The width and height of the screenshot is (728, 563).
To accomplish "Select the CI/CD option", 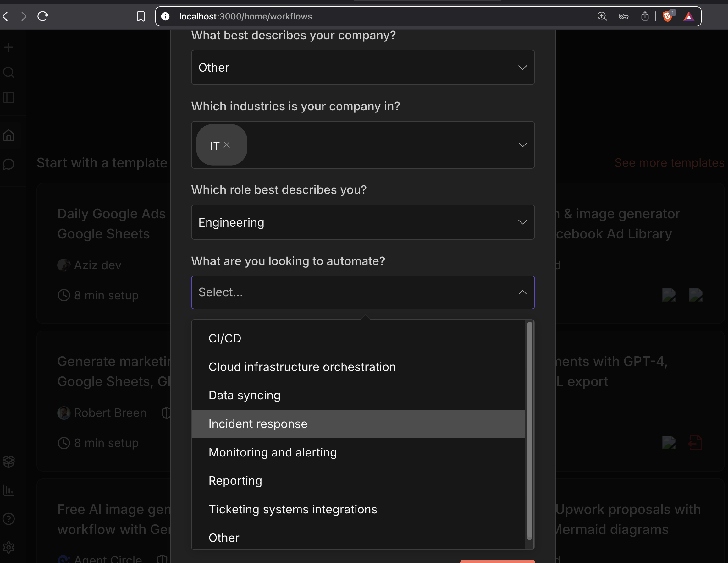I will point(225,338).
